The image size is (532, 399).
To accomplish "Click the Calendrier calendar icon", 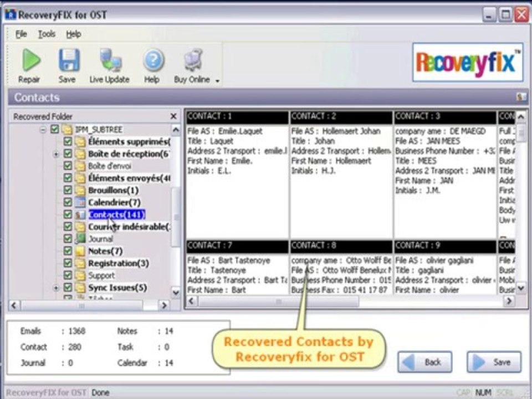I will tap(80, 203).
